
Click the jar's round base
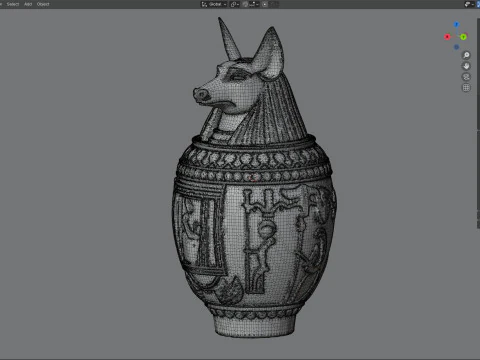pos(254,325)
